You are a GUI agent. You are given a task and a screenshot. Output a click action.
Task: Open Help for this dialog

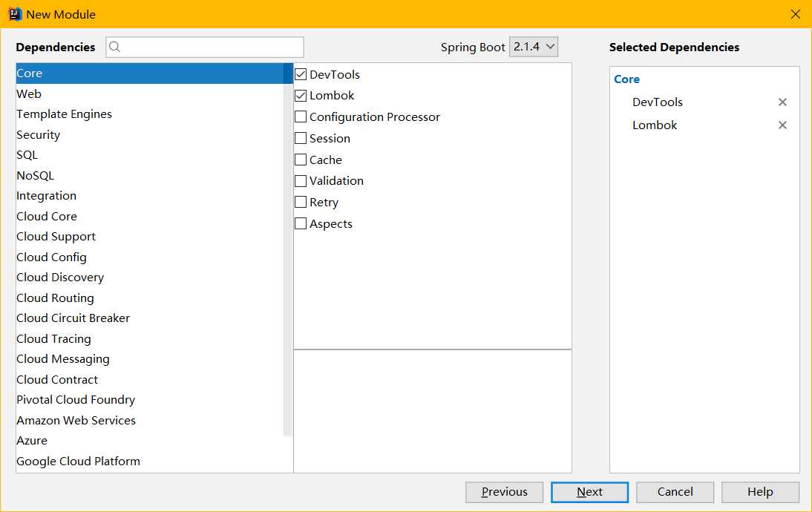[x=760, y=492]
